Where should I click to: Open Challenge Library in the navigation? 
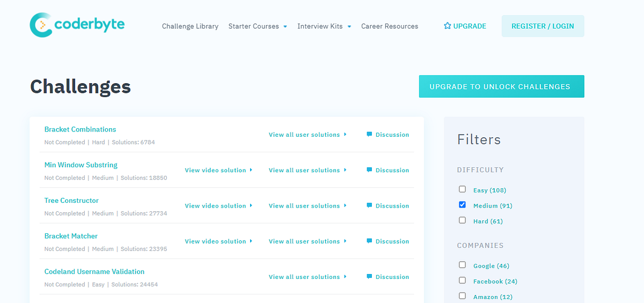(190, 26)
